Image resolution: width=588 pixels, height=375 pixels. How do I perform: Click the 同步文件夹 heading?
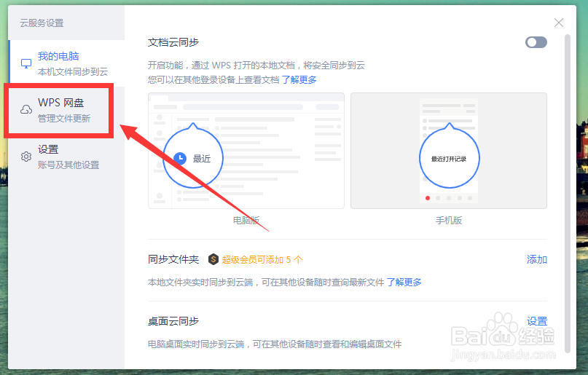tap(173, 259)
